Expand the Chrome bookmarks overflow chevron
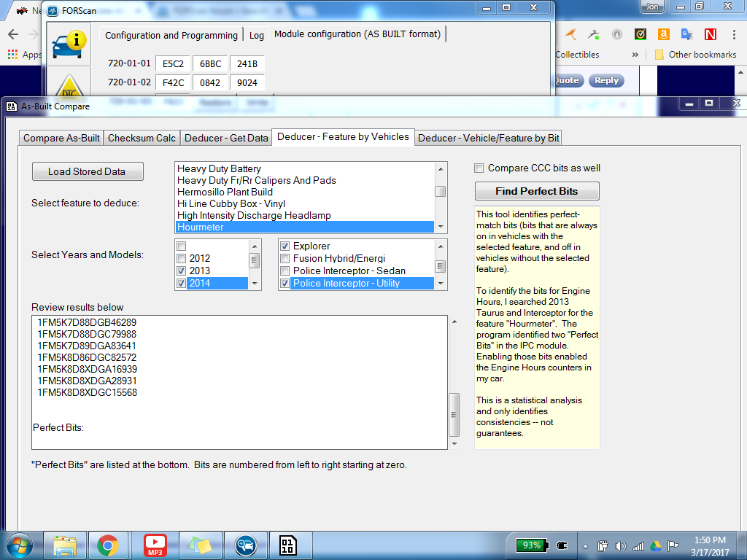 (635, 55)
